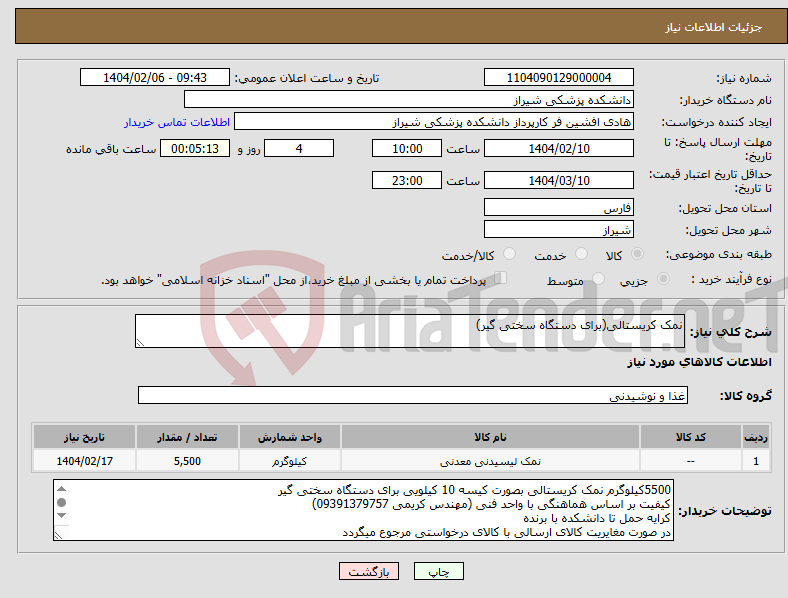
Task: Click the واحد شمارش column header
Action: point(289,437)
